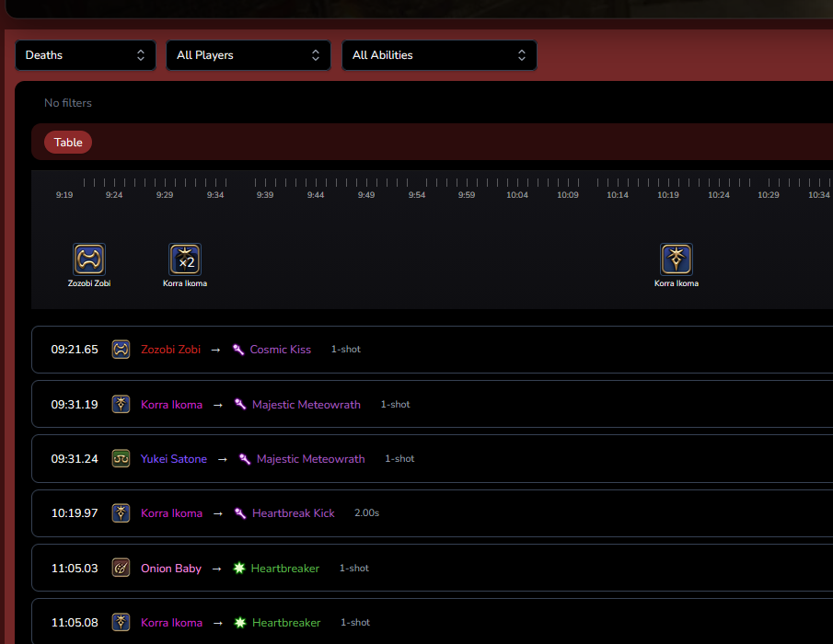Click the x2 Korra Ikoma timeline icon
The image size is (833, 644).
185,259
